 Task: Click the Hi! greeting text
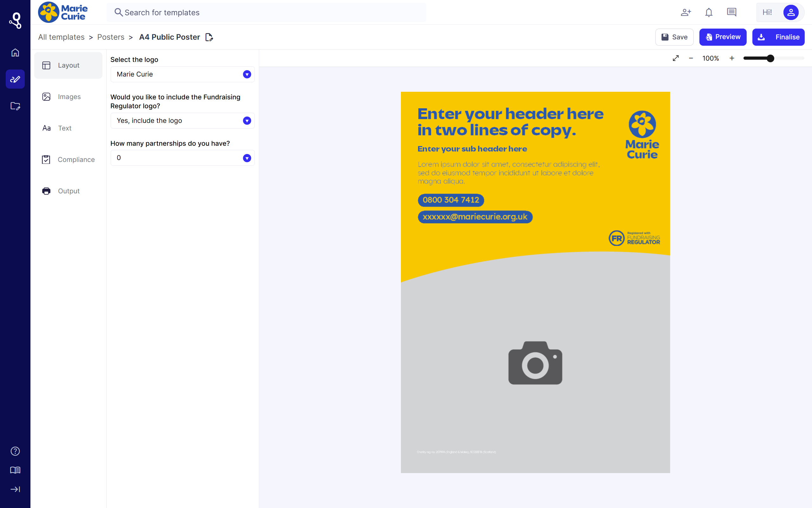pos(767,12)
